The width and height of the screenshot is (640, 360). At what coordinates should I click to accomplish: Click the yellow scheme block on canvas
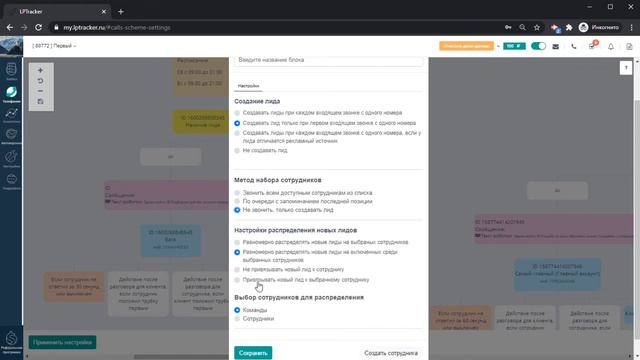click(201, 122)
